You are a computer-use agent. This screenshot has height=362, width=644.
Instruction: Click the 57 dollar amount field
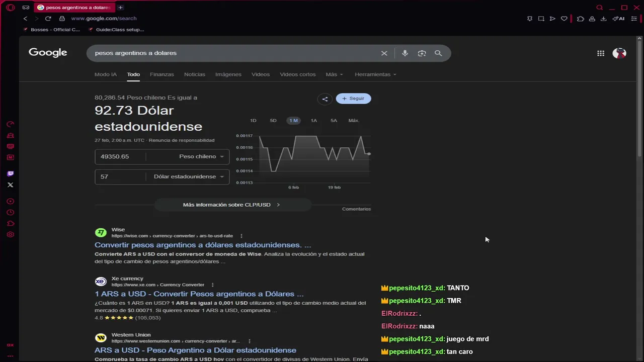point(121,176)
